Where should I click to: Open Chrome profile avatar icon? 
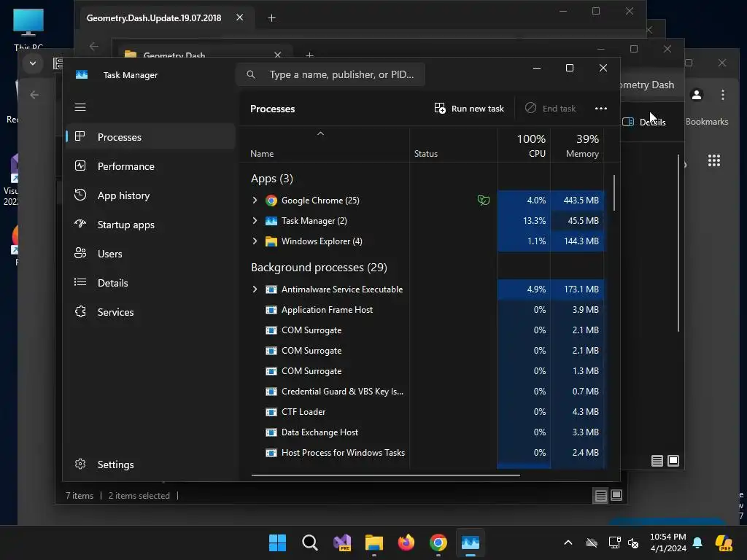click(697, 95)
